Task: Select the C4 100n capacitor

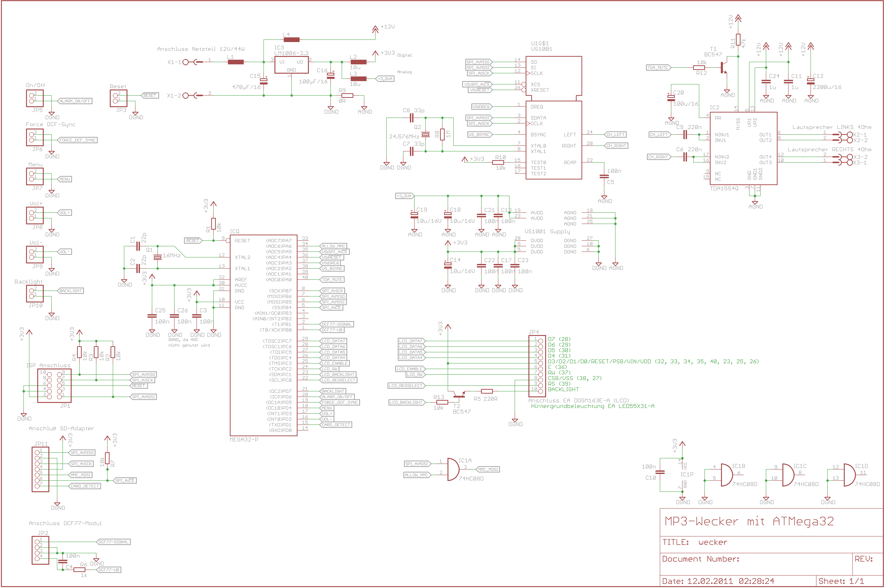Action: [x=63, y=561]
